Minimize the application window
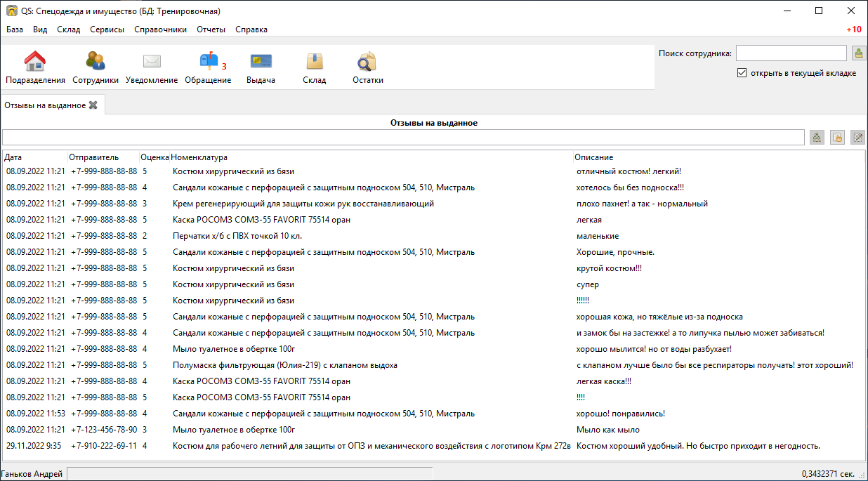 (x=787, y=11)
